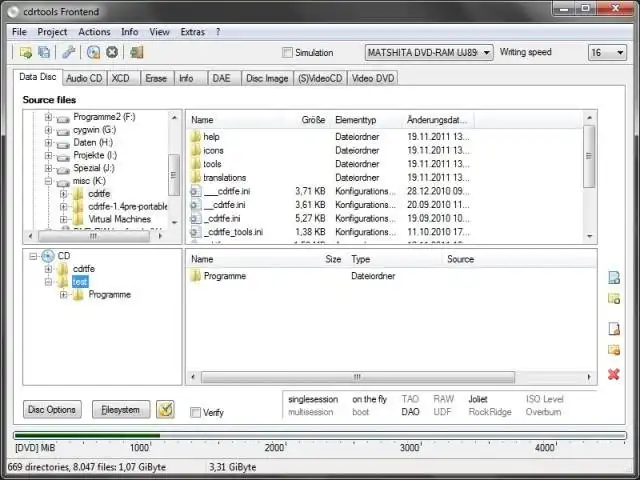Collapse the misc (K:) drive node

click(48, 181)
